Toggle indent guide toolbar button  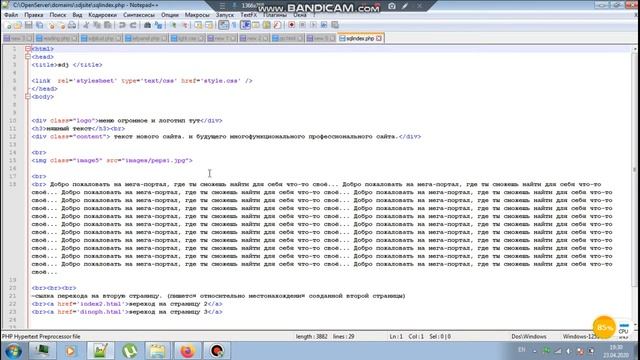point(245,25)
